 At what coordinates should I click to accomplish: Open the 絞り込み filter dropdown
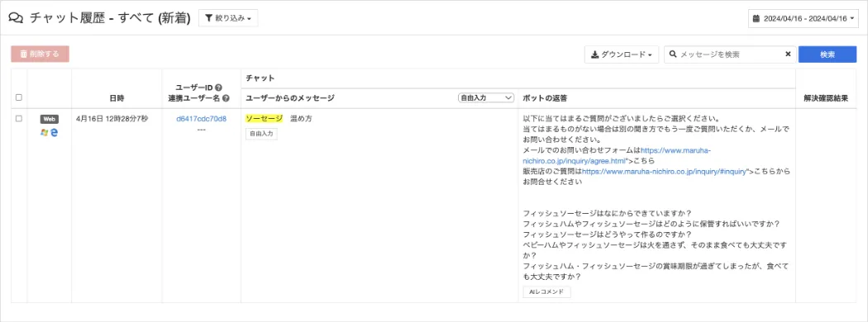pos(228,18)
